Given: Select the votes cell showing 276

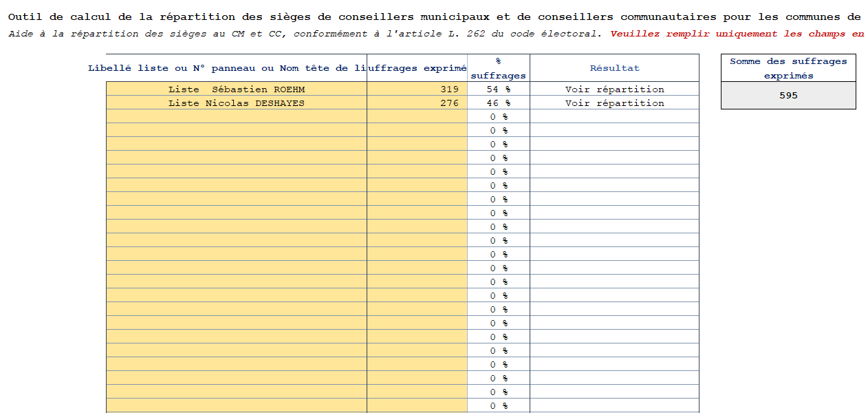Looking at the screenshot, I should [417, 103].
